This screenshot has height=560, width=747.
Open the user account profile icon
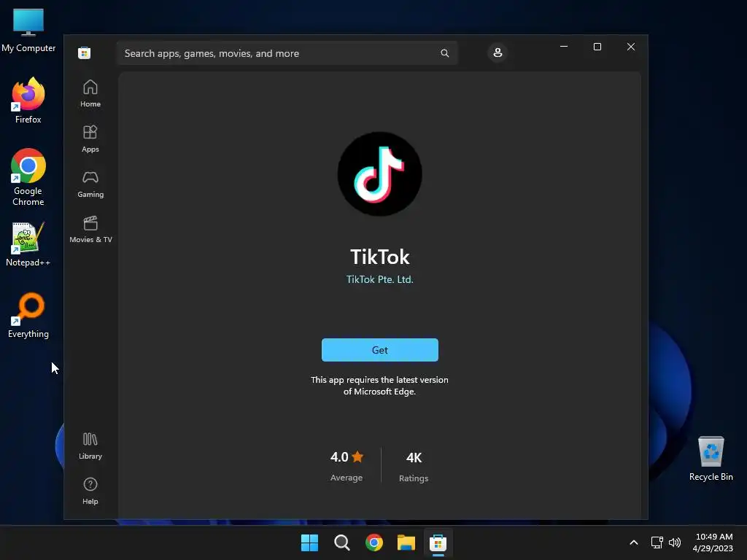point(498,52)
